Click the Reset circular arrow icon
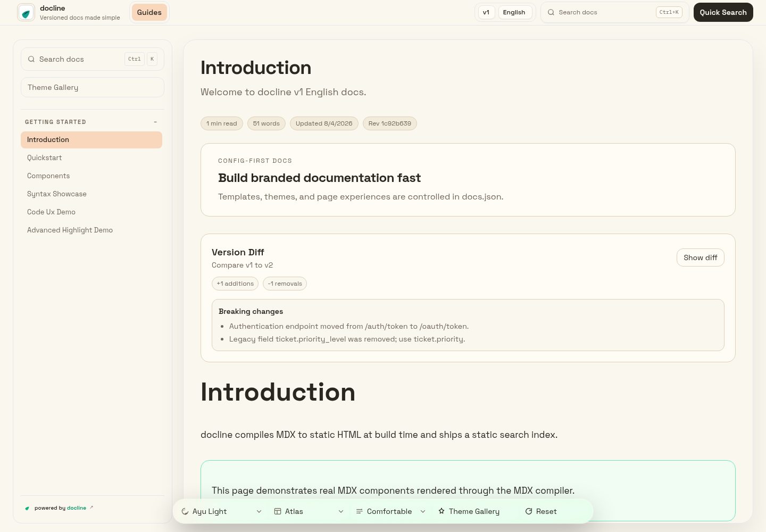This screenshot has height=532, width=766. pyautogui.click(x=529, y=511)
